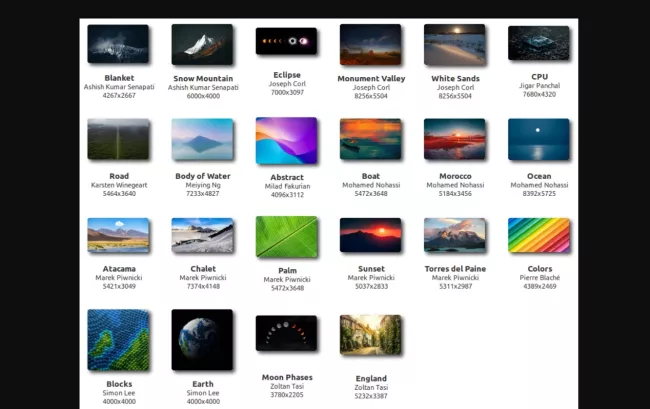Click the Boat wallpaper thumbnail
This screenshot has width=650, height=409.
point(370,140)
